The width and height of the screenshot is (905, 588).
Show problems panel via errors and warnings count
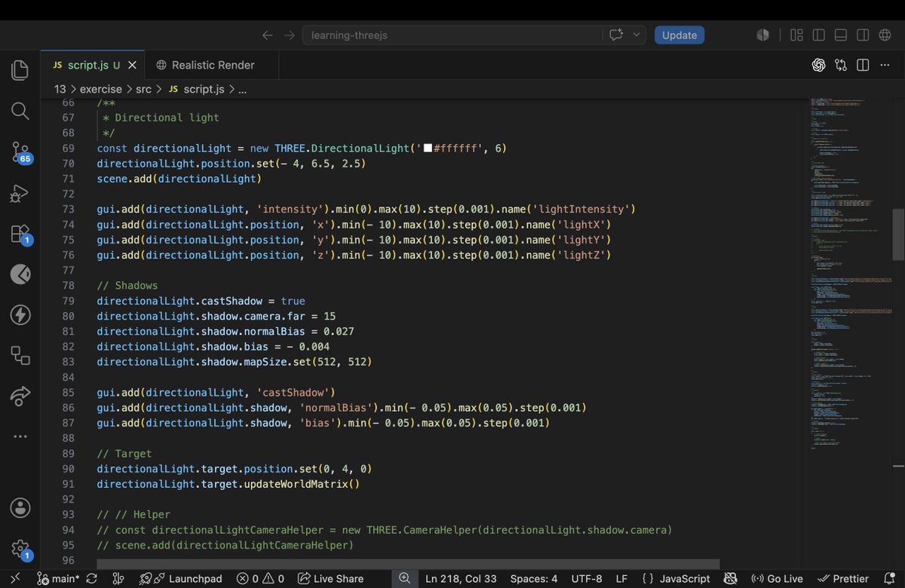coord(261,579)
